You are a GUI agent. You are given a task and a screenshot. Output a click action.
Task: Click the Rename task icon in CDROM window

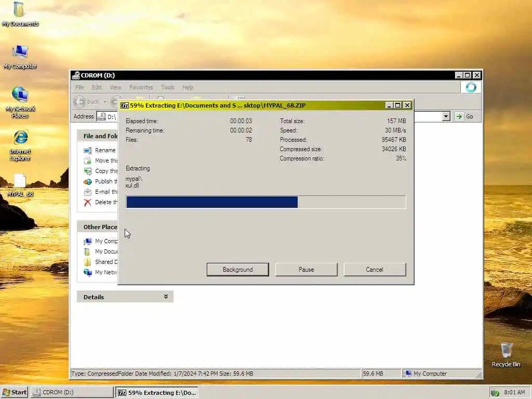pos(87,150)
